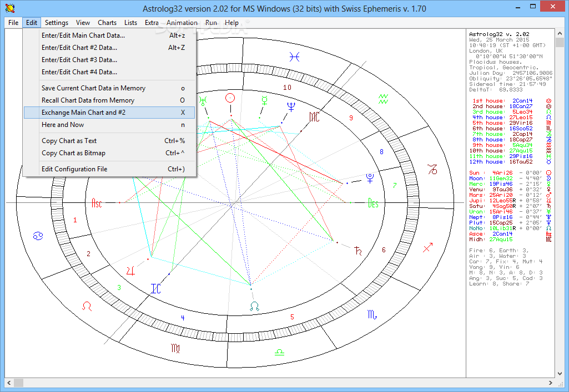This screenshot has width=569, height=392.
Task: Click the vertical scrollbar down arrow
Action: point(560,373)
